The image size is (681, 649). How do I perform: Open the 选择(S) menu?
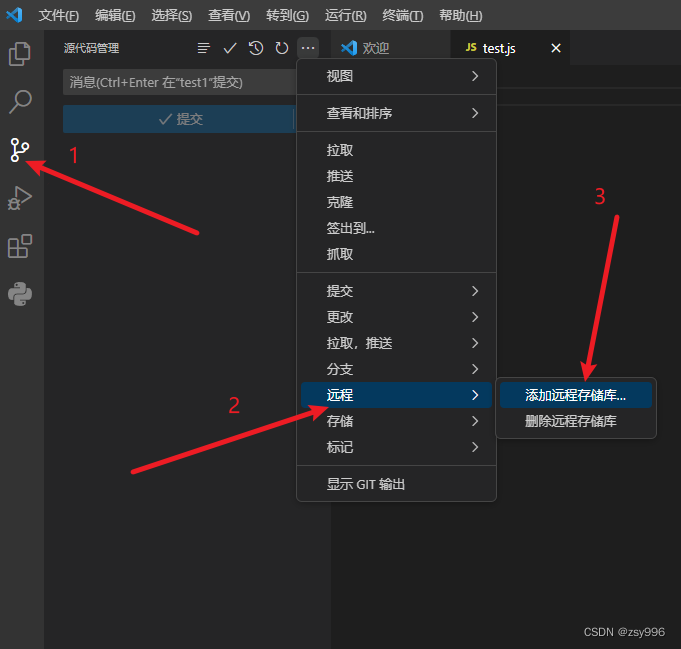pos(172,16)
